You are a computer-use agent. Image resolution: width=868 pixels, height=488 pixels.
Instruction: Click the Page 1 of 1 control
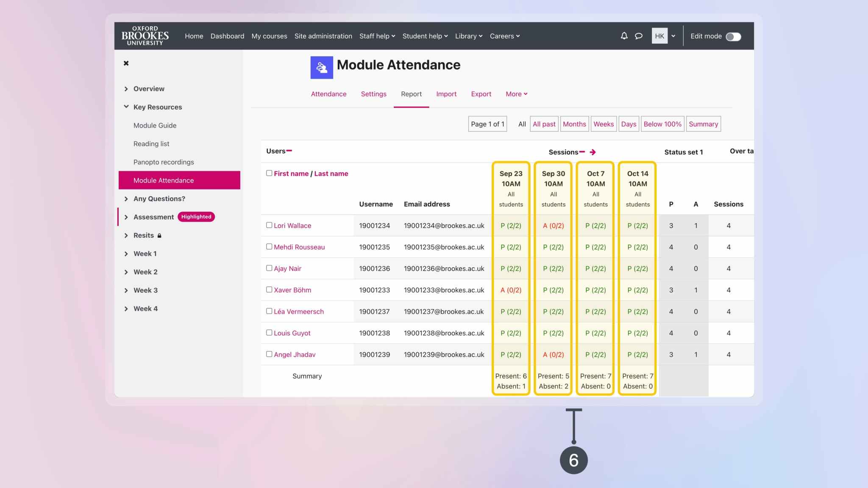coord(487,124)
